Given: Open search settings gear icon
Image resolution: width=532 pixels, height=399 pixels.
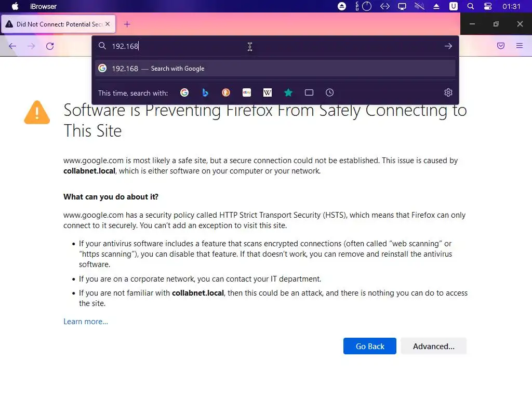Looking at the screenshot, I should 448,92.
